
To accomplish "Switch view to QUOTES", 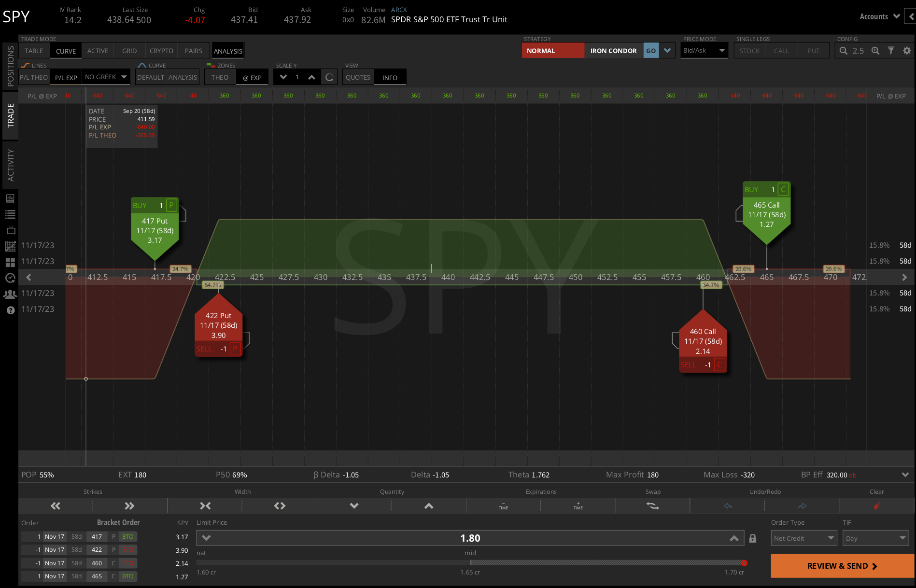I will tap(358, 77).
